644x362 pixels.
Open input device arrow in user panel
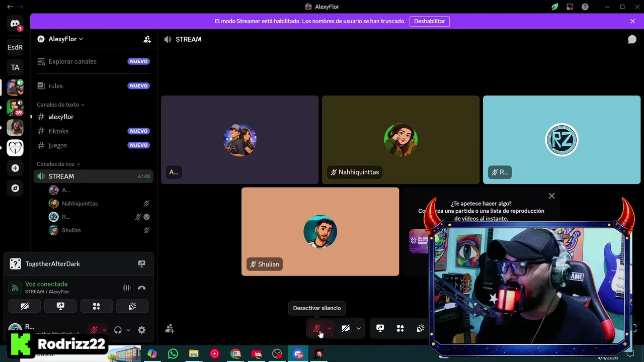(104, 330)
